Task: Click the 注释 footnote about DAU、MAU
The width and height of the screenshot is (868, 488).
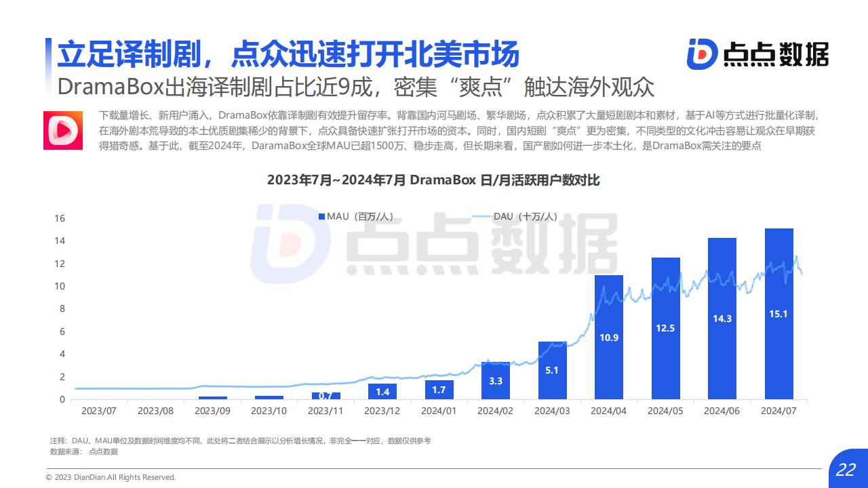Action: (x=240, y=441)
